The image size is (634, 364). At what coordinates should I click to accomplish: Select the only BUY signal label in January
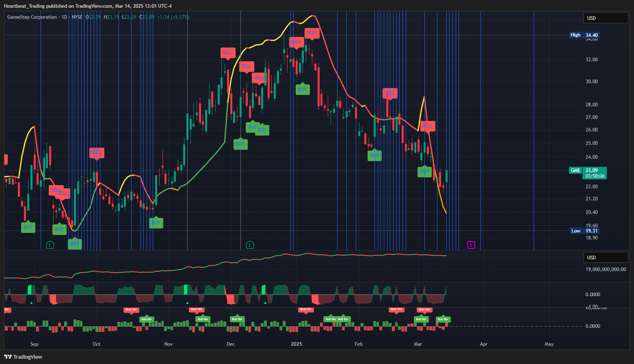303,89
